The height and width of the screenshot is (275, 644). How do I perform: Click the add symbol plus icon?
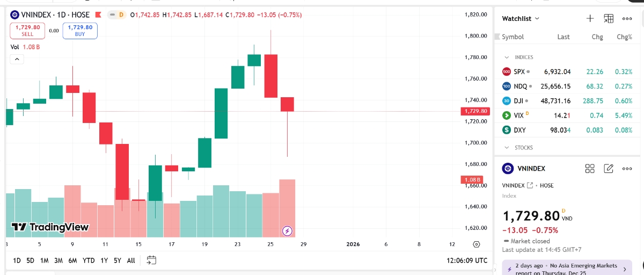pyautogui.click(x=590, y=18)
